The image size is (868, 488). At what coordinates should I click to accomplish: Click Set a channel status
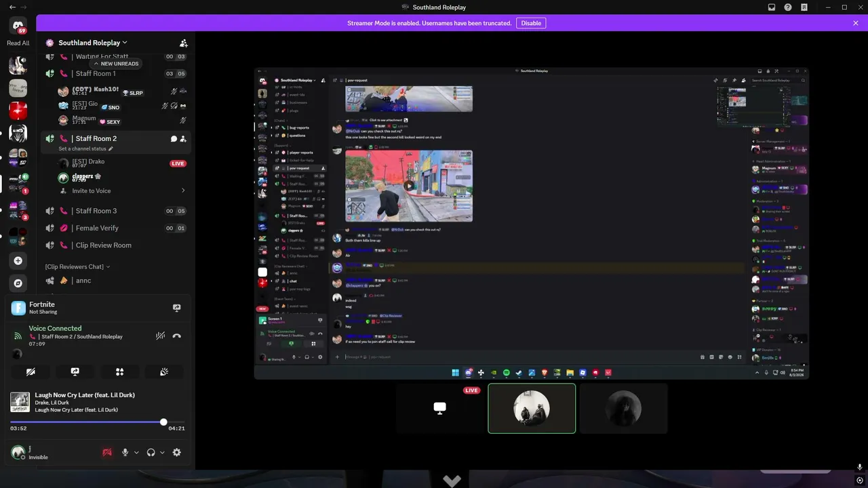click(x=82, y=149)
